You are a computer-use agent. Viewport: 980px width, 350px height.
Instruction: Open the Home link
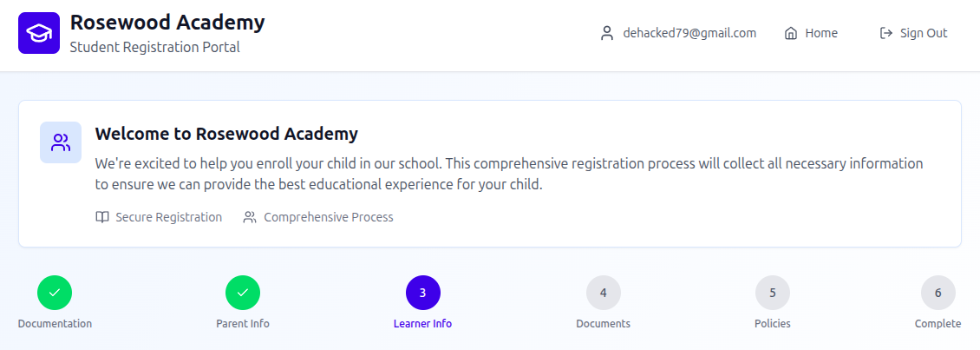click(x=820, y=33)
